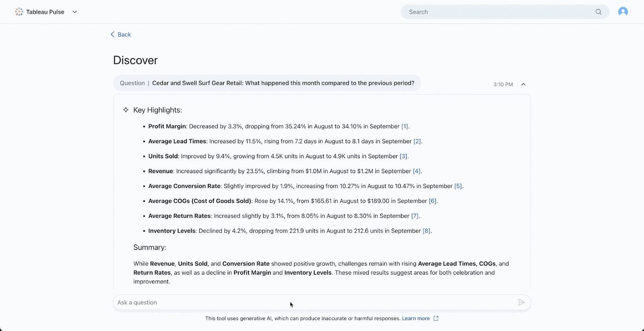Open citation [6] for Average COGs

432,201
